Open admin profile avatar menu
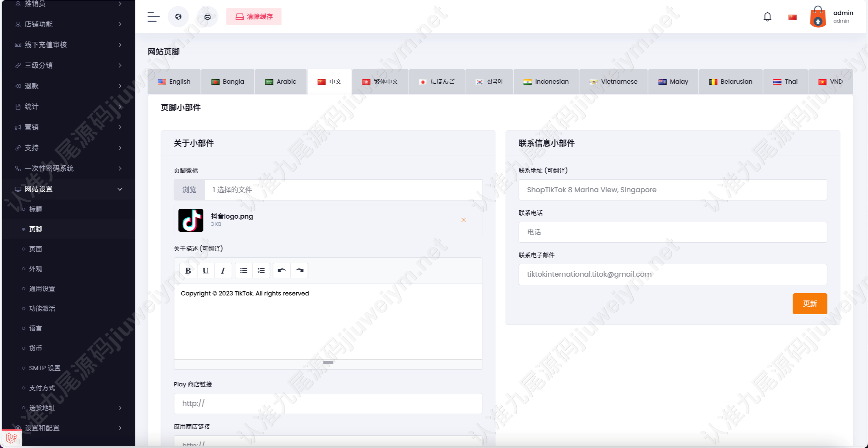The height and width of the screenshot is (448, 868). tap(818, 17)
